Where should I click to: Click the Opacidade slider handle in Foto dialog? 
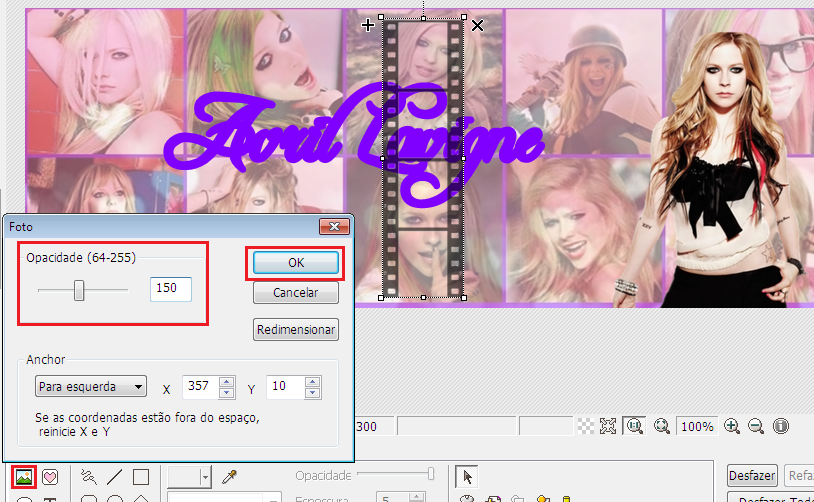(x=79, y=290)
